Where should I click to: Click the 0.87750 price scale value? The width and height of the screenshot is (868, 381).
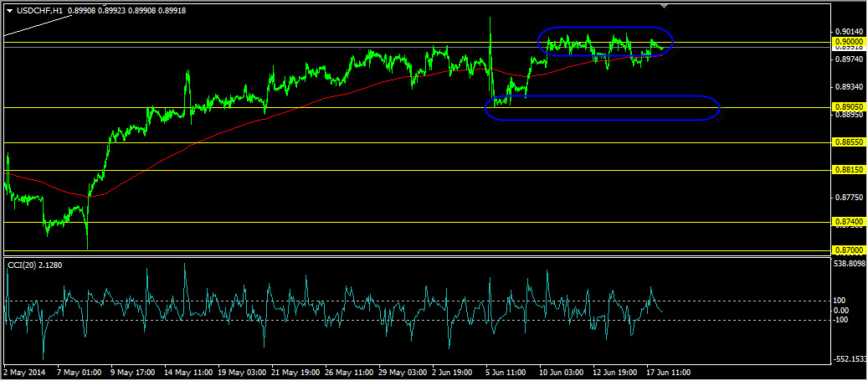tap(849, 197)
